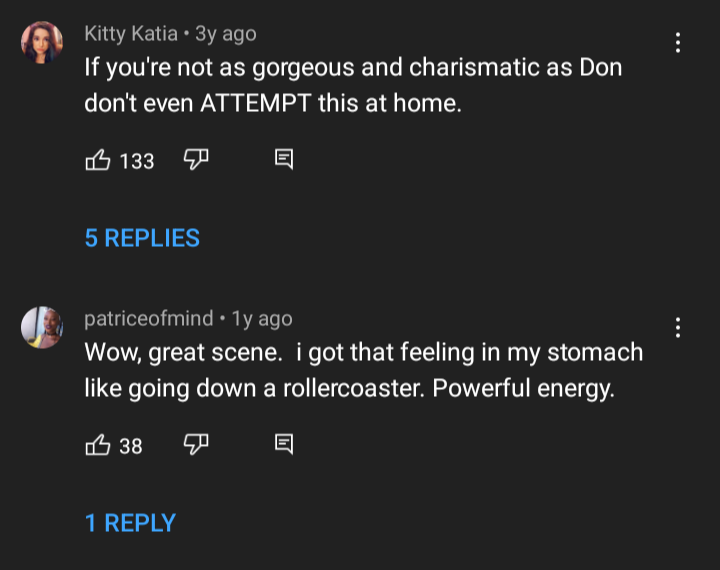720x570 pixels.
Task: Click the 38 likes count
Action: click(131, 446)
